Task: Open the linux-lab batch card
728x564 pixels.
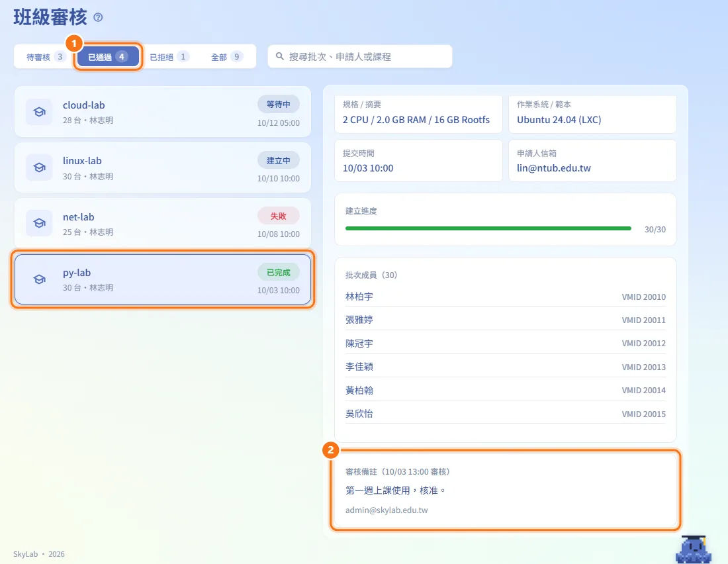Action: (163, 167)
